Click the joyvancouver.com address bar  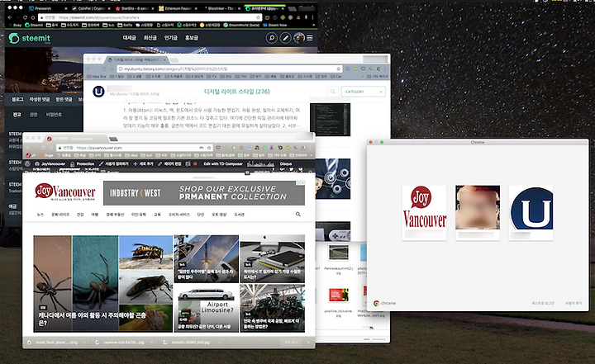pos(135,148)
